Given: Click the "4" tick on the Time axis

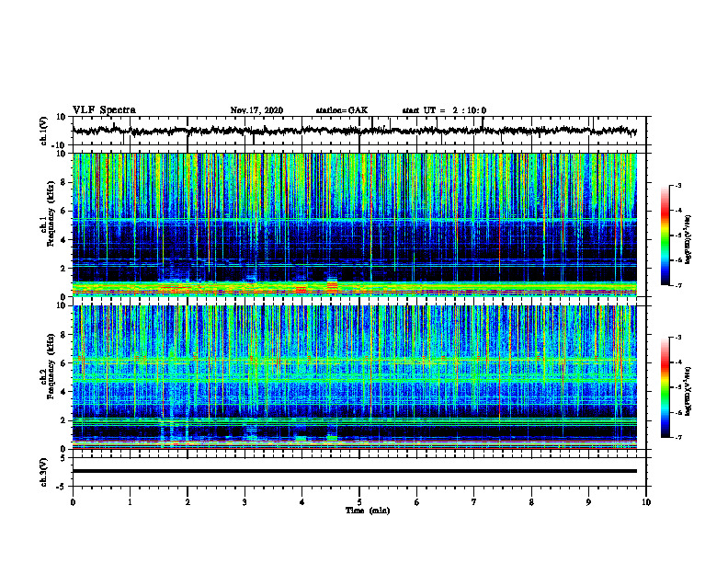Looking at the screenshot, I should coord(302,502).
